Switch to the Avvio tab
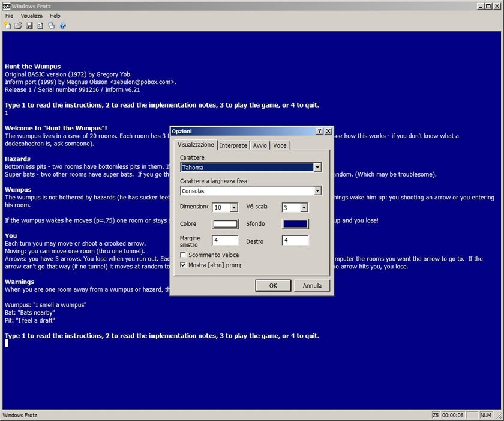 [260, 145]
